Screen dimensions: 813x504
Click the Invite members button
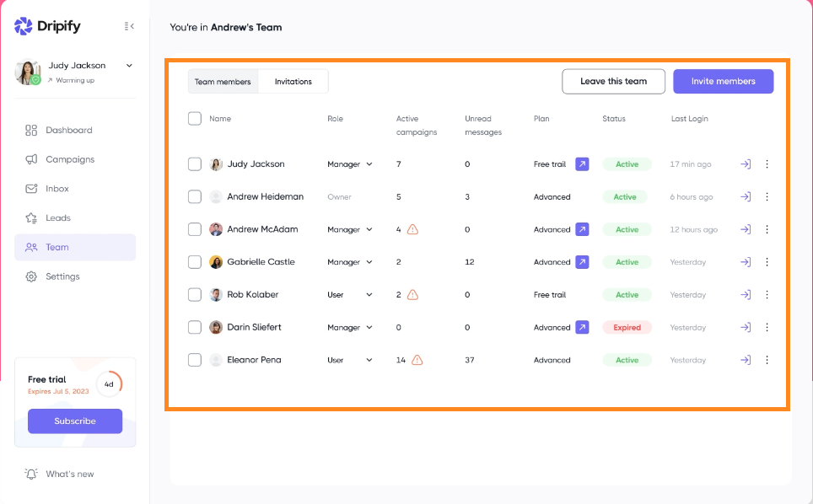(x=723, y=82)
